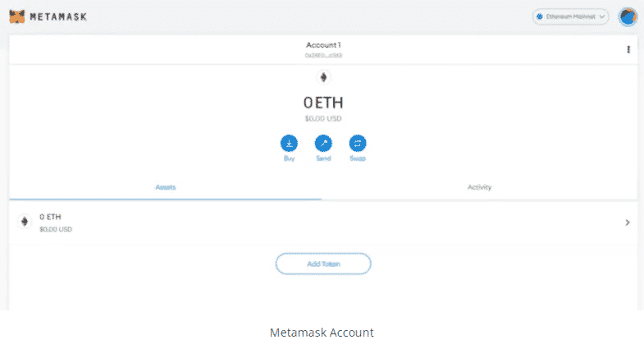This screenshot has width=644, height=349.
Task: Click the $0.00 USD balance text
Action: tap(323, 118)
